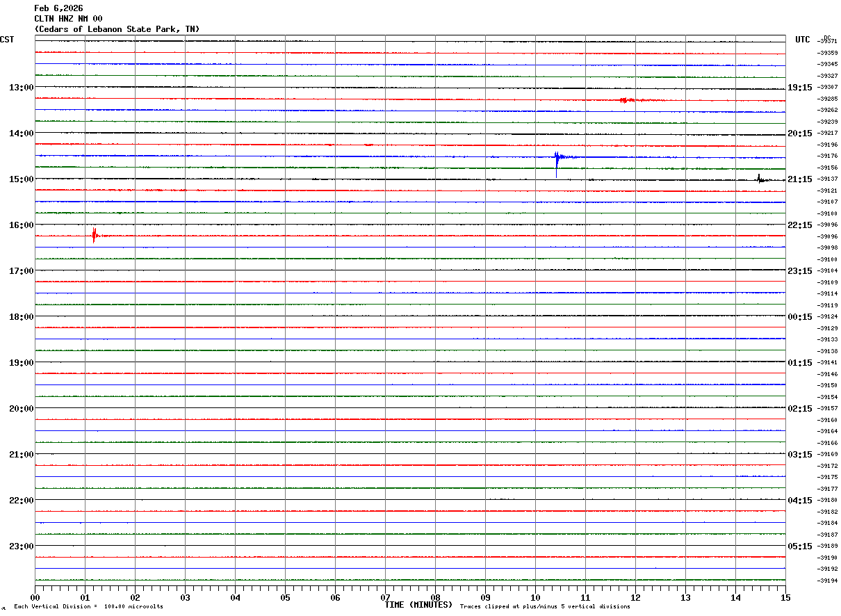Select the 13:00 CST time label

pyautogui.click(x=21, y=88)
